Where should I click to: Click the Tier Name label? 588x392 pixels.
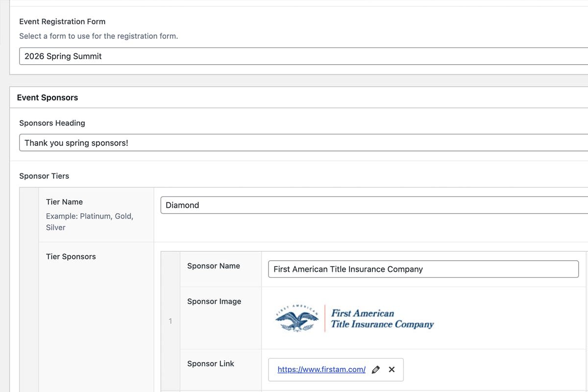coord(64,202)
